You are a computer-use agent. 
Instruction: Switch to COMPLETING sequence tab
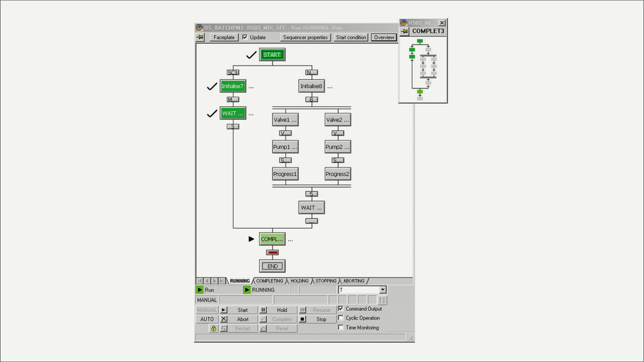[270, 281]
